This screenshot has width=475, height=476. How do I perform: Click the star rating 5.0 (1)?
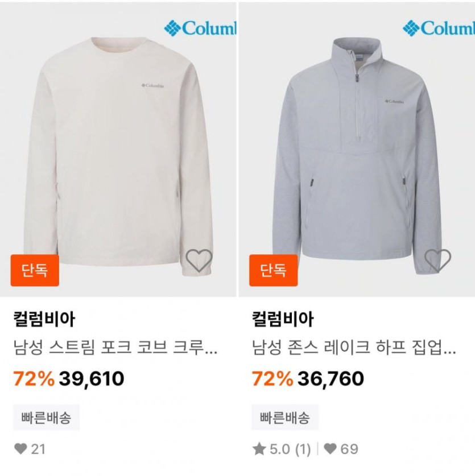282,449
